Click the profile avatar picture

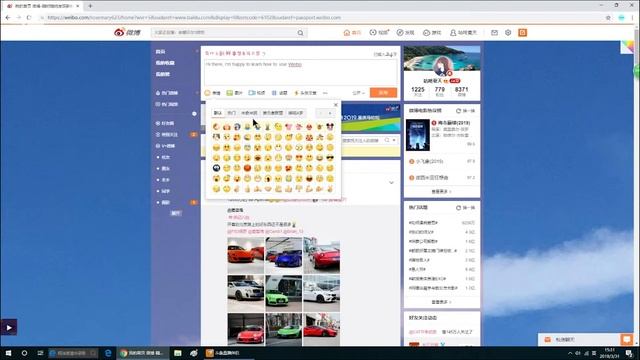tap(442, 66)
